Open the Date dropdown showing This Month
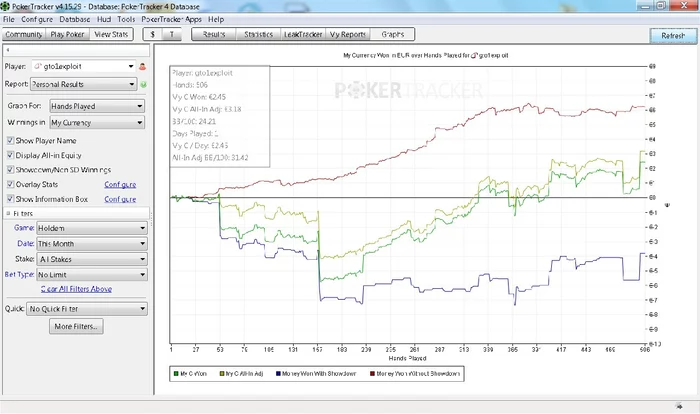The width and height of the screenshot is (700, 414). [92, 244]
